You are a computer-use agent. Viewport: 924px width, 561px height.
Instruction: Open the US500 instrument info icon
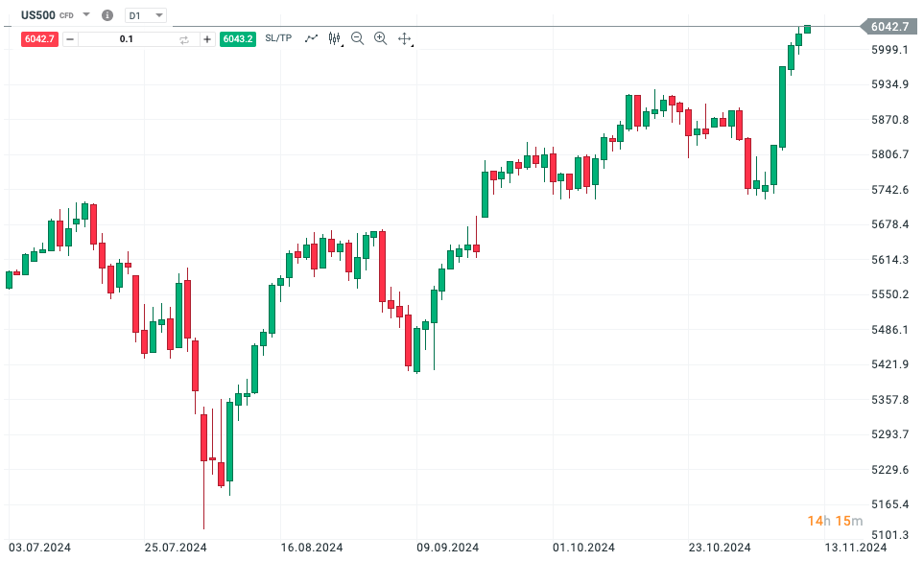107,15
